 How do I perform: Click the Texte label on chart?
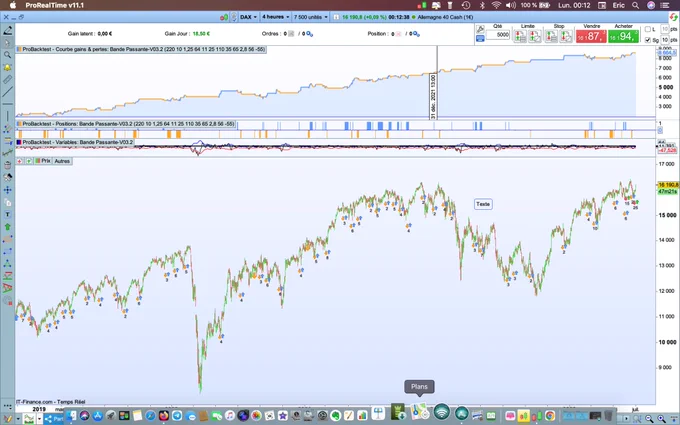coord(483,204)
